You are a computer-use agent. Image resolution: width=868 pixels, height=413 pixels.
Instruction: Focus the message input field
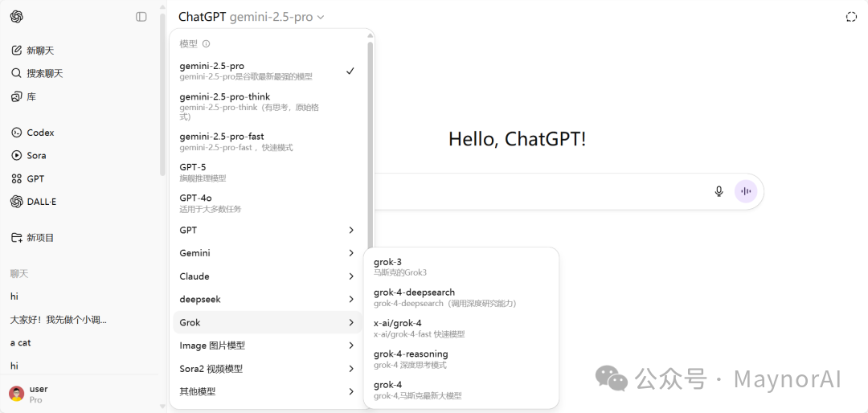click(540, 191)
